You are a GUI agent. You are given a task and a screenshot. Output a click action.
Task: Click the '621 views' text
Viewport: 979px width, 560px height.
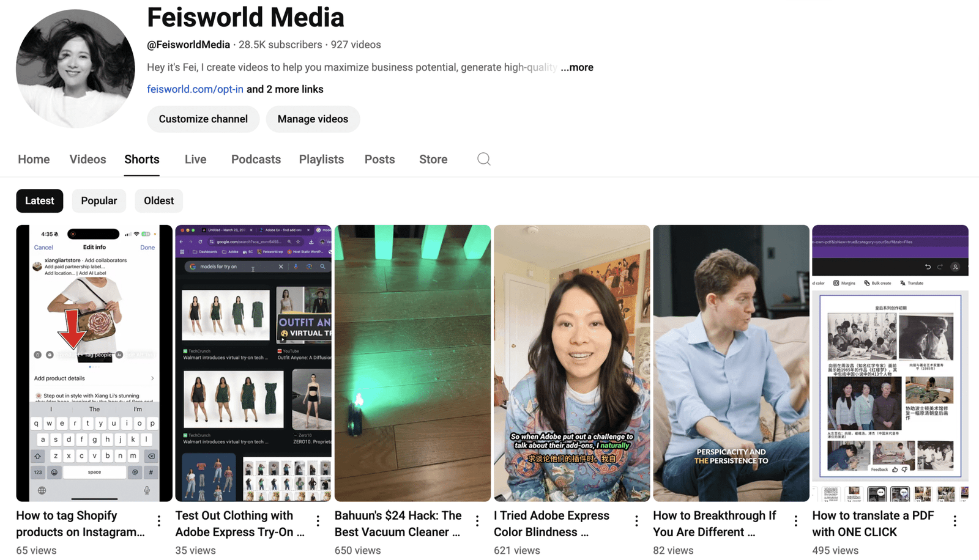coord(516,550)
